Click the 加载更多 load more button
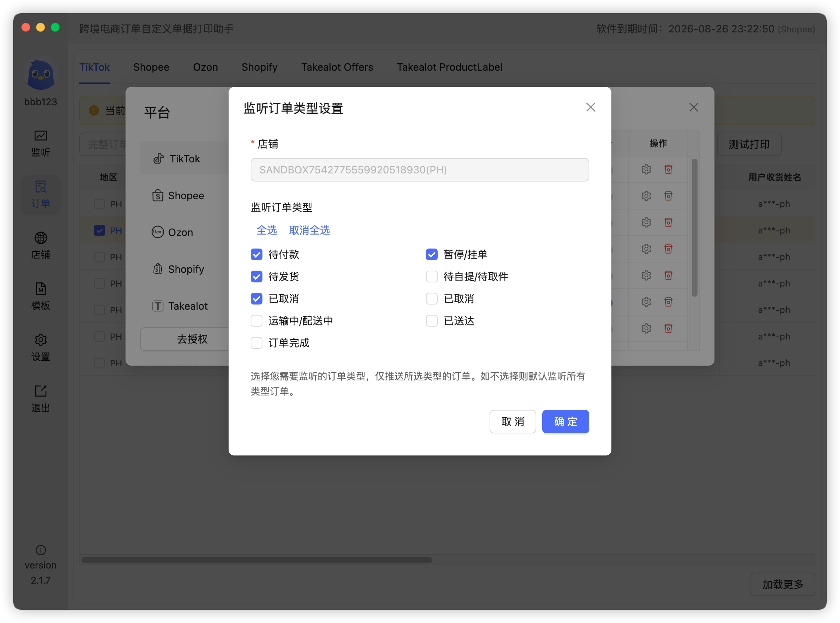The width and height of the screenshot is (840, 623). pyautogui.click(x=783, y=584)
